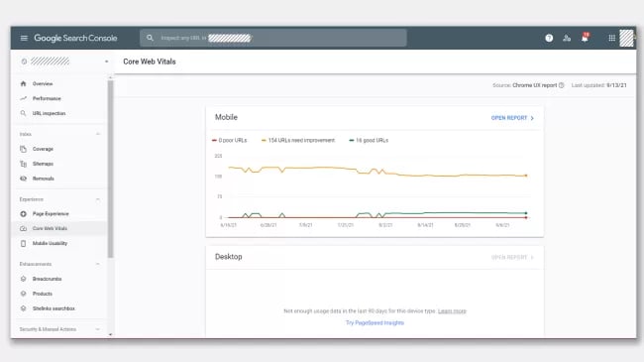This screenshot has width=644, height=362.
Task: Click the URL inspection magnifier icon
Action: [24, 113]
